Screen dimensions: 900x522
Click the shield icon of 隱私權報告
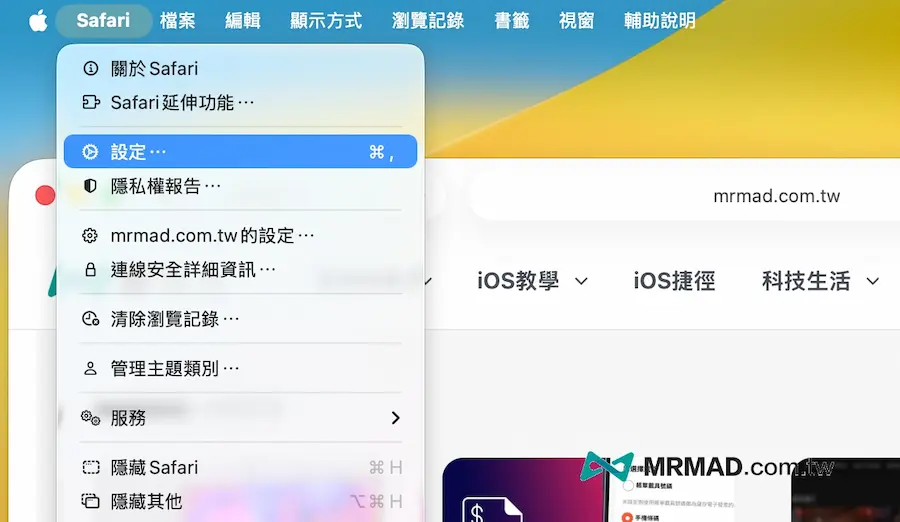click(x=90, y=185)
